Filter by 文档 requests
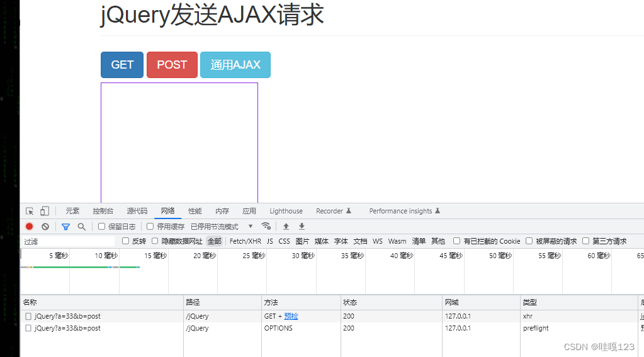This screenshot has width=644, height=357. (360, 241)
